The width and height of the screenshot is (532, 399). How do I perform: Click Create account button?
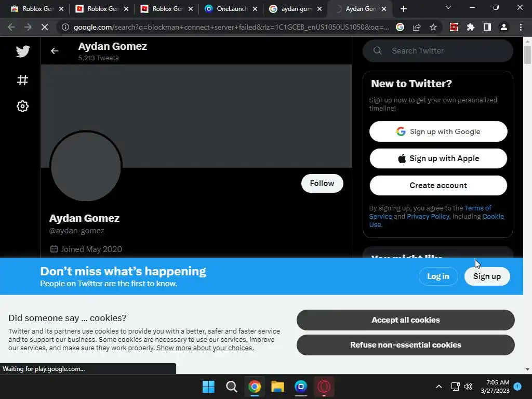pos(438,185)
